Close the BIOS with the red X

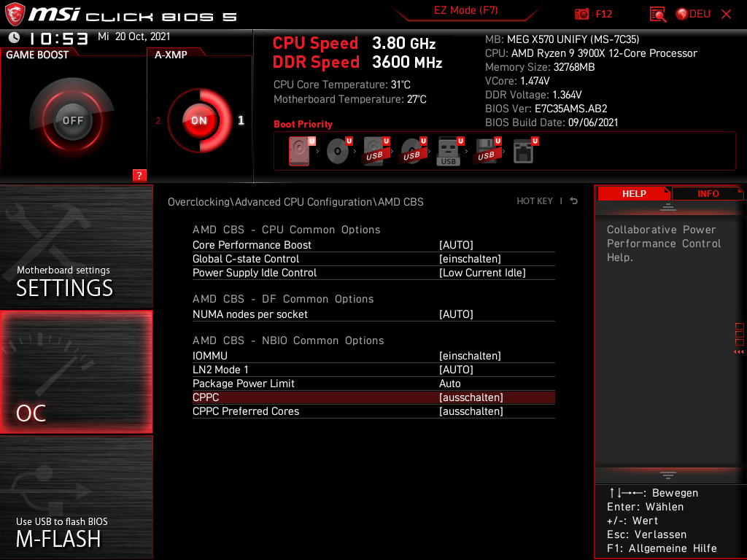(726, 15)
